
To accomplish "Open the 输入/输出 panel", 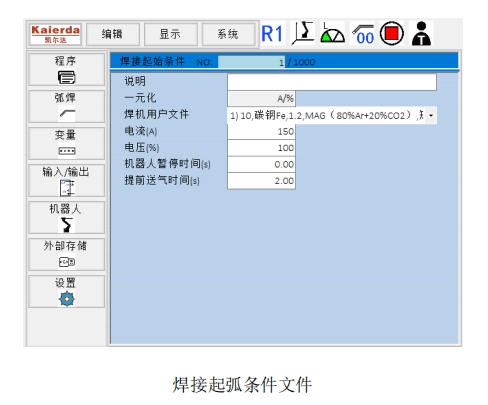I will tap(66, 180).
